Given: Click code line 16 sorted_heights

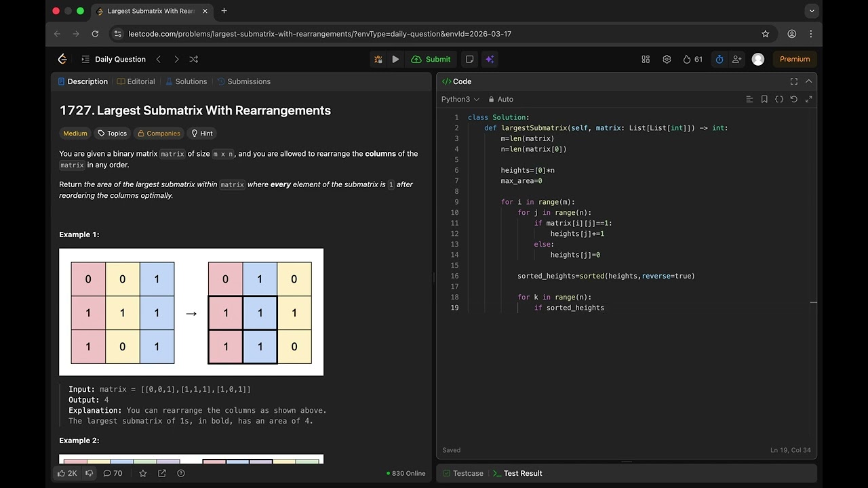Looking at the screenshot, I should point(606,276).
